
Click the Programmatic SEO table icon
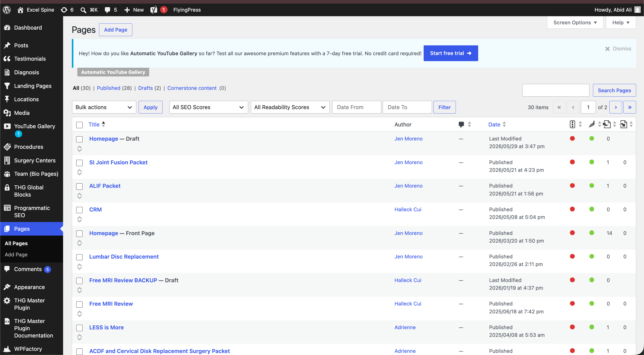(7, 208)
